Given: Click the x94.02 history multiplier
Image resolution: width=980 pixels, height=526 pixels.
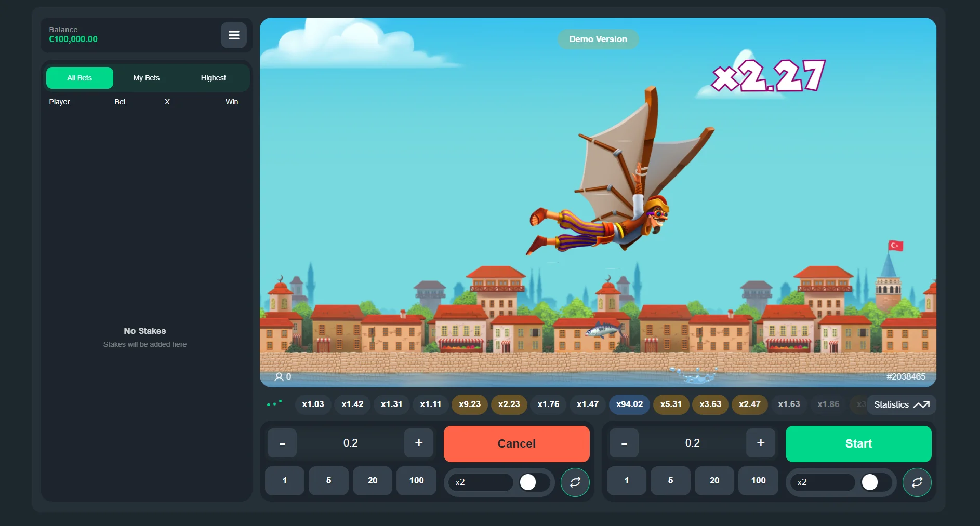Looking at the screenshot, I should [x=630, y=404].
